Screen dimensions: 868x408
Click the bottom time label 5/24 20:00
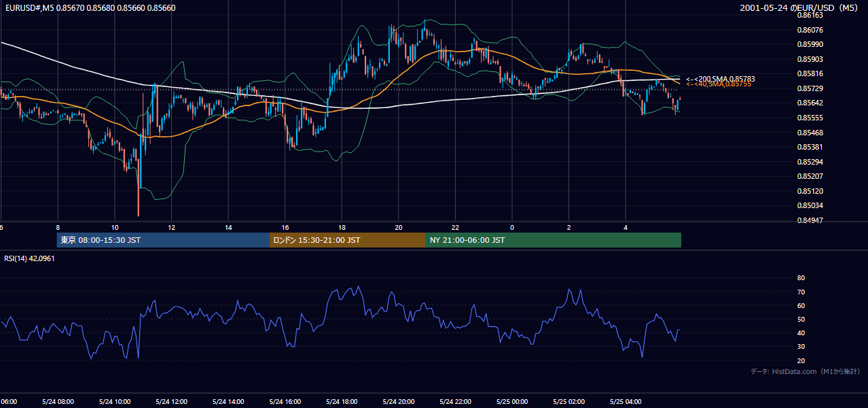(x=399, y=401)
